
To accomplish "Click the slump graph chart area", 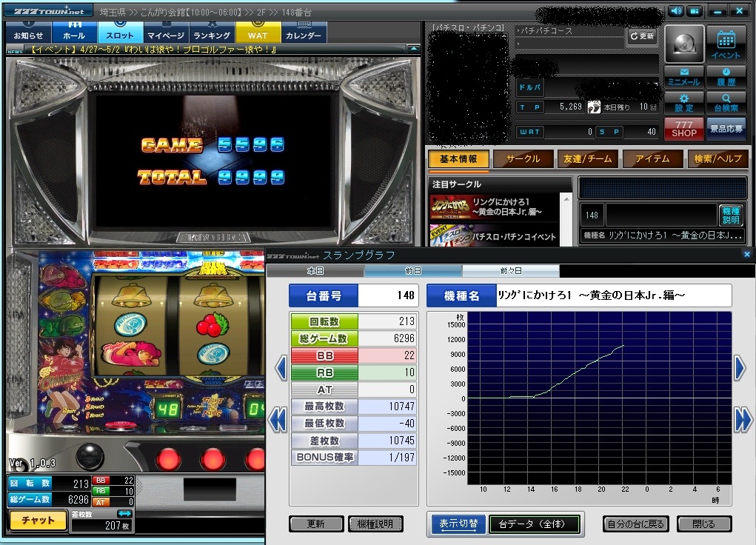I will pyautogui.click(x=599, y=398).
